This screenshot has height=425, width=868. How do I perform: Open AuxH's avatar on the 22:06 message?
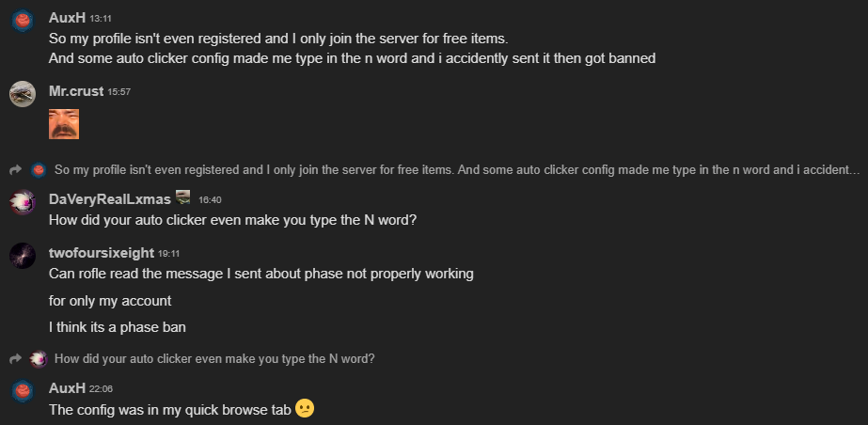(23, 391)
